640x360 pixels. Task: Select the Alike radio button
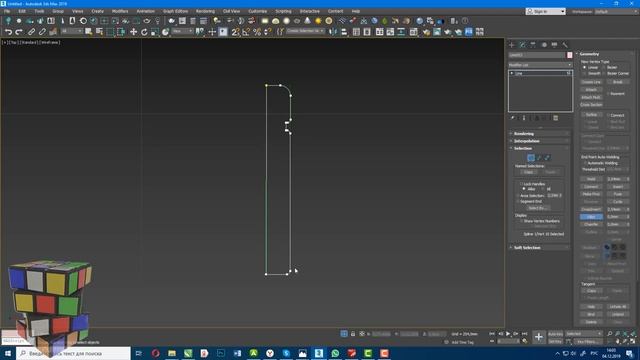pos(524,189)
